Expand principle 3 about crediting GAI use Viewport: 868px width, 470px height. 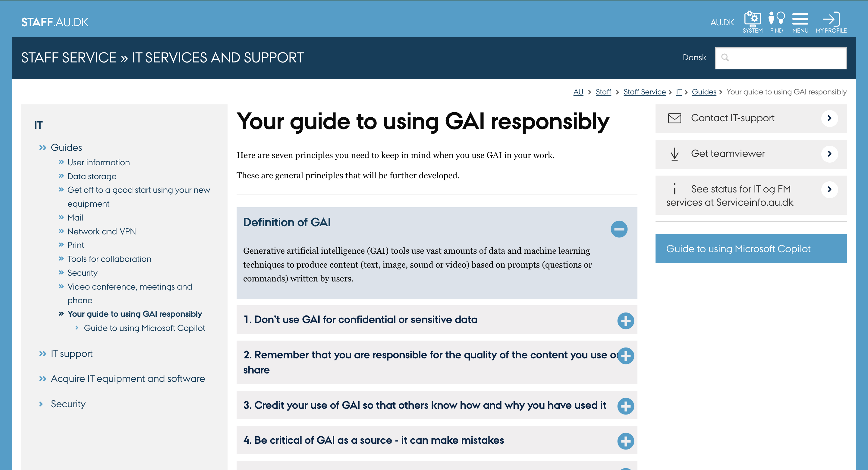pyautogui.click(x=625, y=406)
